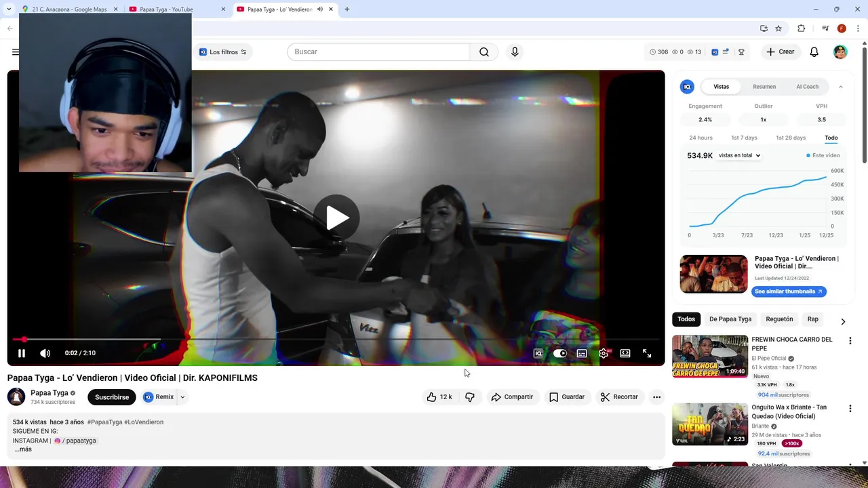Switch to the AI Coach tab

coord(807,87)
